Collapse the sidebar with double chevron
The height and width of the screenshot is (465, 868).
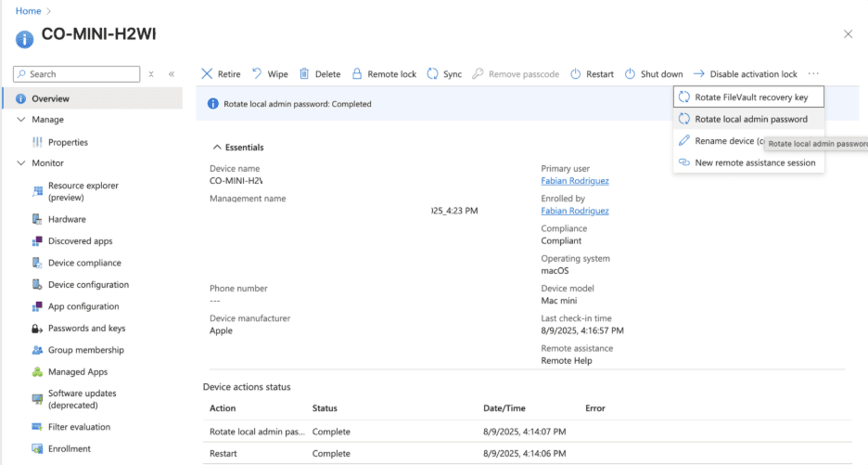coord(172,74)
